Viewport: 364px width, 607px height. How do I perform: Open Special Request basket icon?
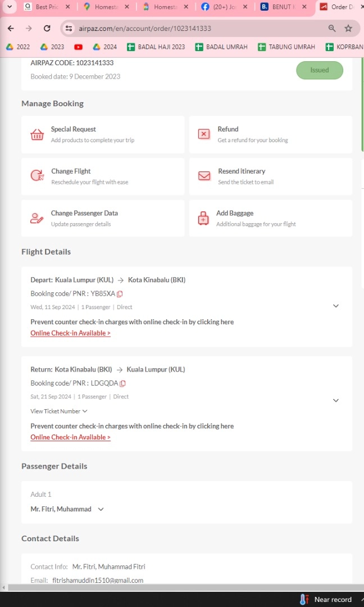tap(37, 135)
